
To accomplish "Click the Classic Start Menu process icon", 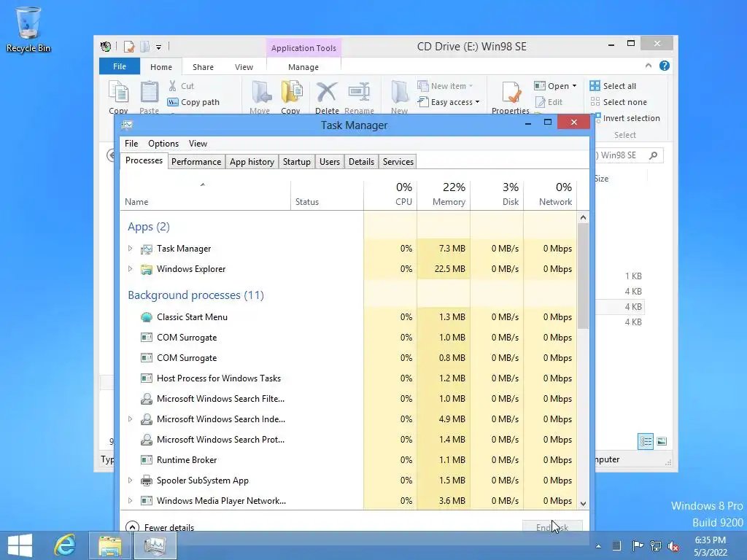I will (x=146, y=317).
